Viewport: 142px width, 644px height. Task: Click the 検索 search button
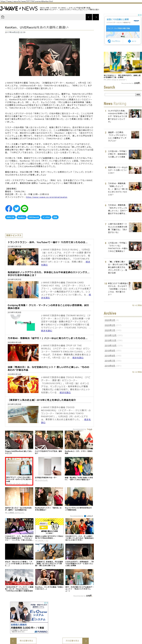coord(138,95)
